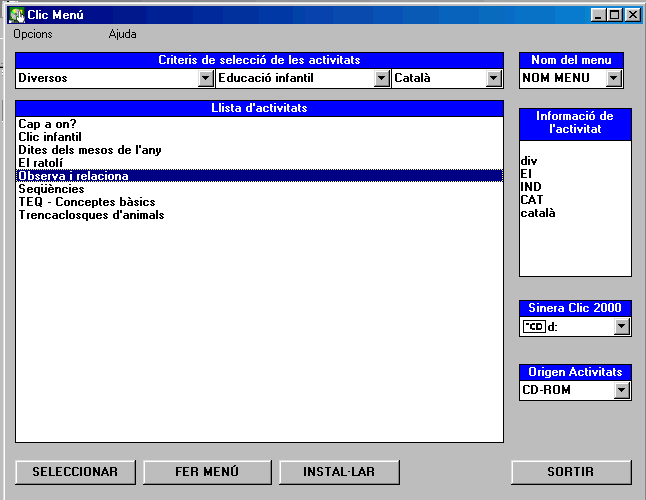Select 'Clic infantil' activity
This screenshot has width=646, height=500.
pyautogui.click(x=50, y=137)
